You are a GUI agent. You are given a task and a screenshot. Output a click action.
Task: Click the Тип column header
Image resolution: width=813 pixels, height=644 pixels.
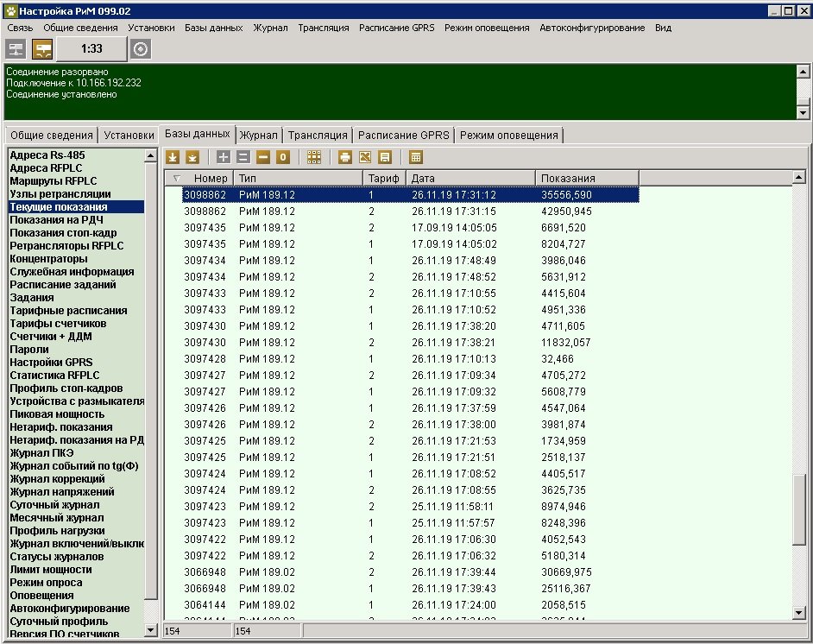(298, 179)
